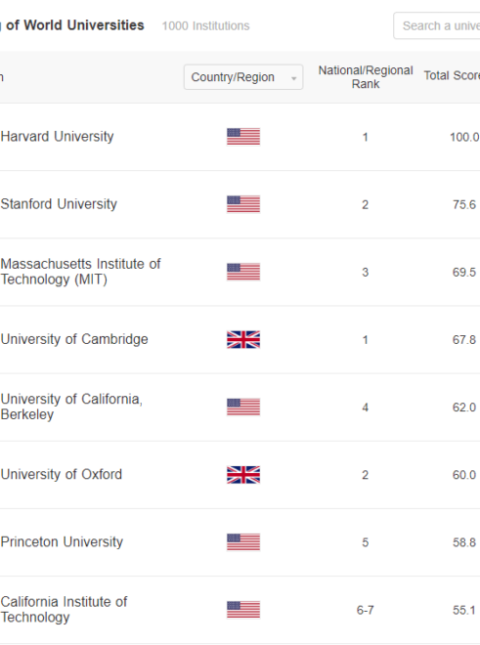This screenshot has height=645, width=480.
Task: Open the University of Cambridge link
Action: 74,339
